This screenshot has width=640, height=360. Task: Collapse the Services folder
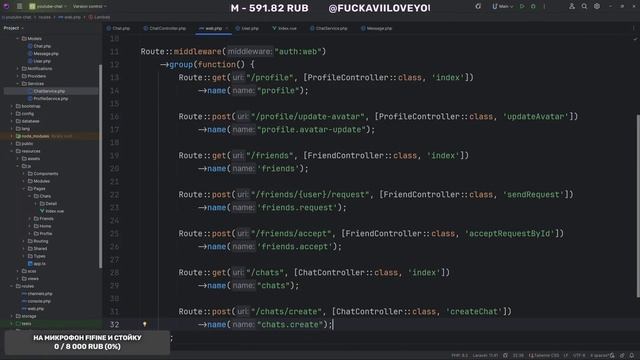(18, 84)
